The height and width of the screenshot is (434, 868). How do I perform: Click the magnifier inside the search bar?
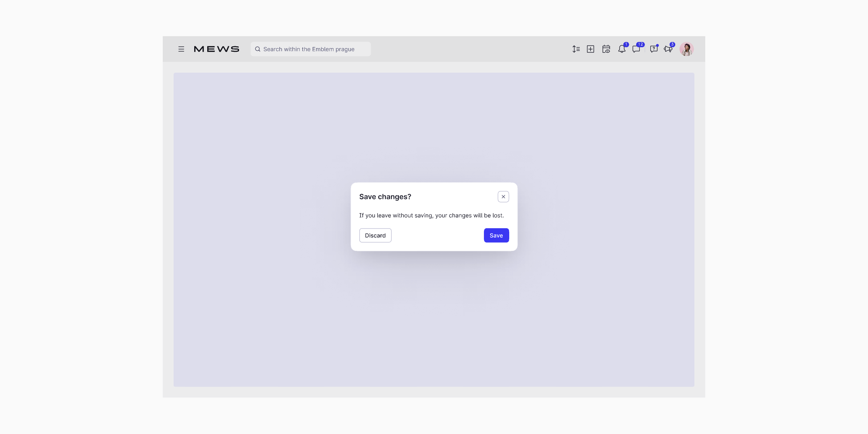click(x=258, y=49)
